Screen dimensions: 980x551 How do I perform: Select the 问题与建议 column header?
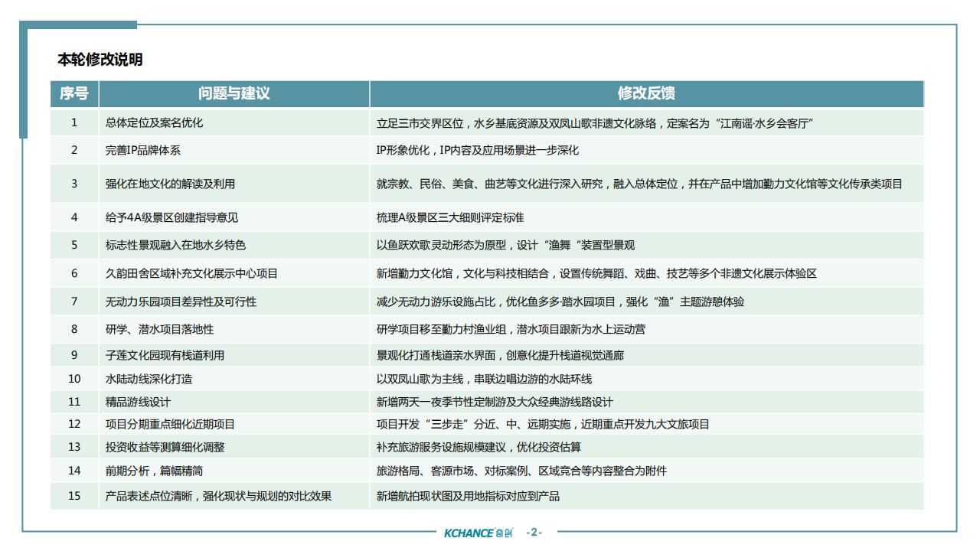[234, 94]
